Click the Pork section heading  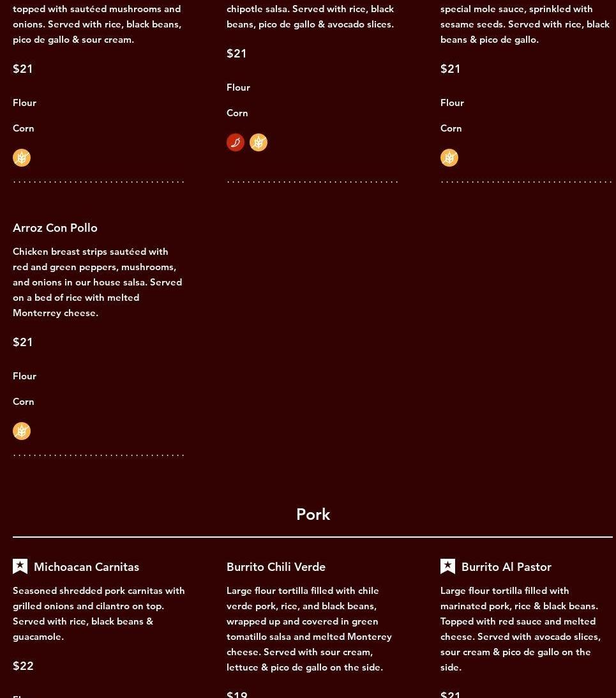313,515
